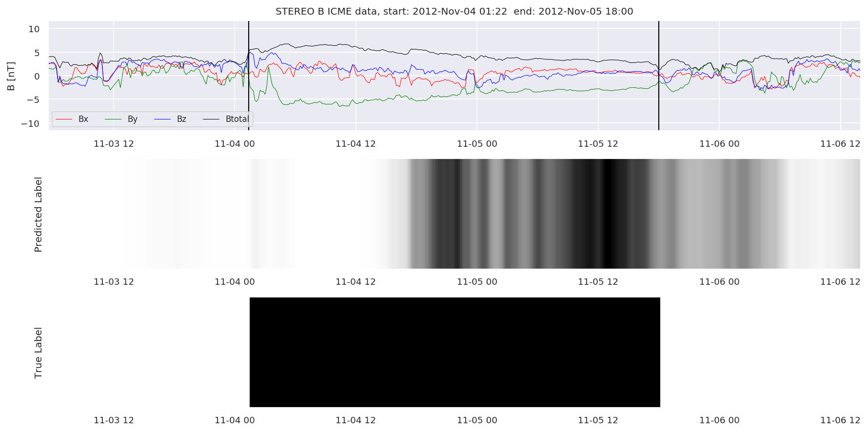Click '11-05 12' tick under True Label panel
The image size is (868, 432).
pos(598,420)
